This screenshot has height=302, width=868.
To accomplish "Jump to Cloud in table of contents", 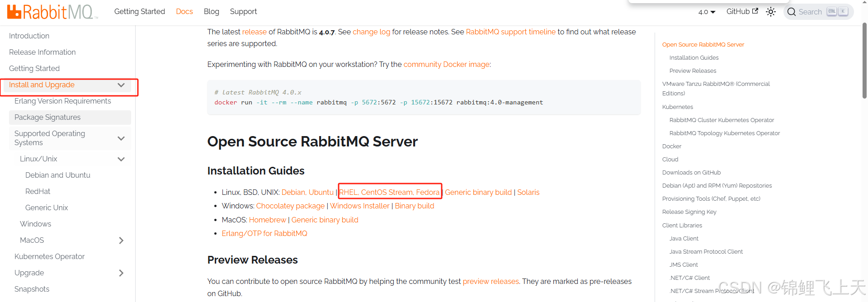I will pos(670,159).
